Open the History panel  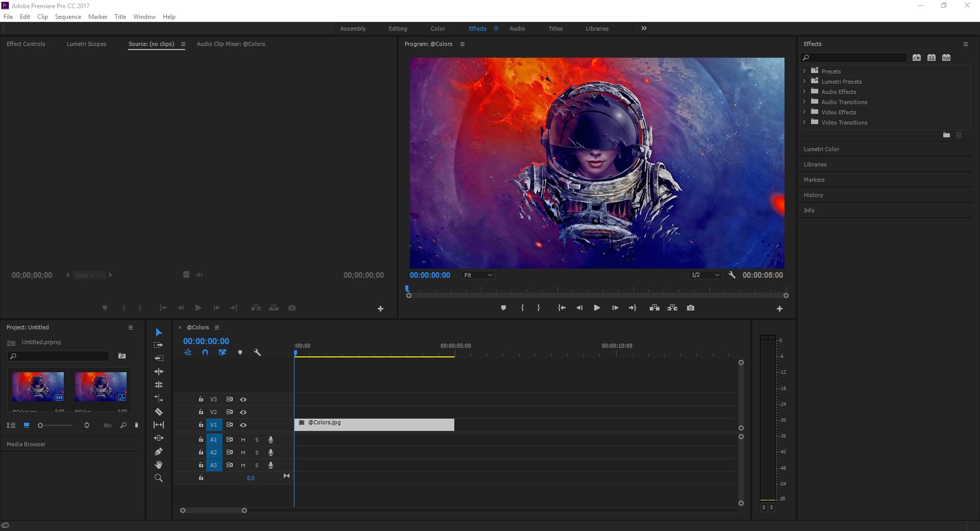[813, 195]
